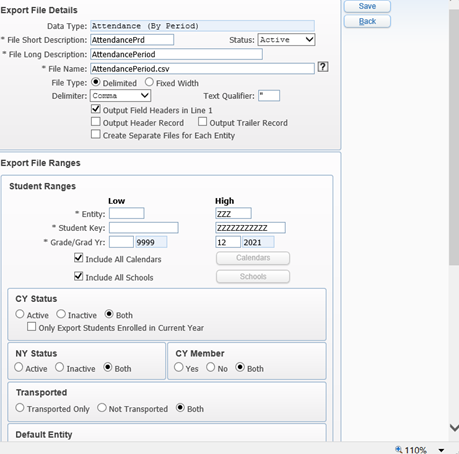Click the vertical scrollbar thumb
Viewport: 459px width, 454px height.
(454, 137)
